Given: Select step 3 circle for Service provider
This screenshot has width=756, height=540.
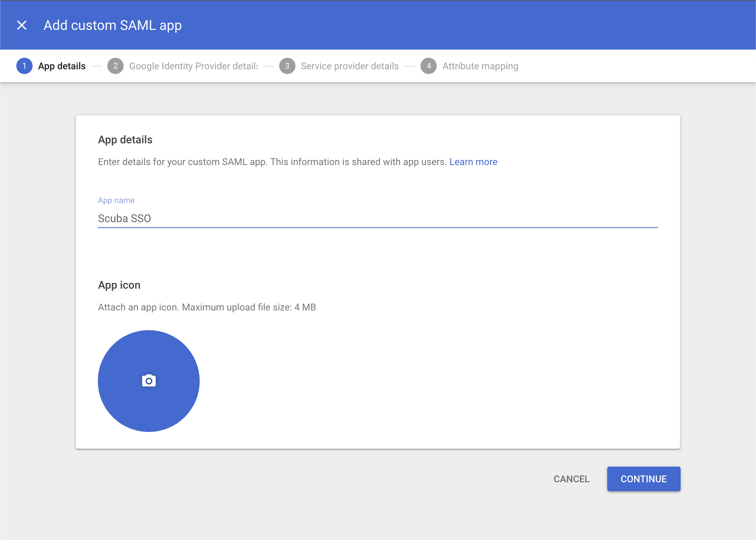Looking at the screenshot, I should 287,66.
